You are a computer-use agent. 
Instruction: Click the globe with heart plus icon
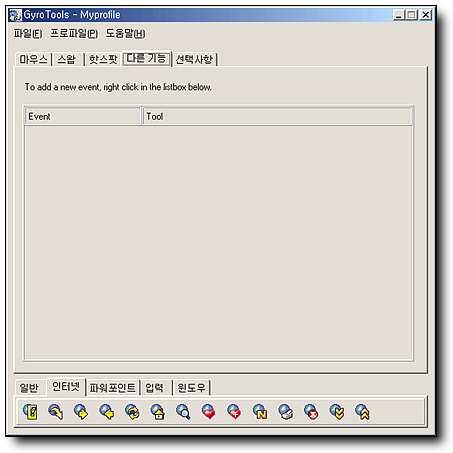pos(234,412)
